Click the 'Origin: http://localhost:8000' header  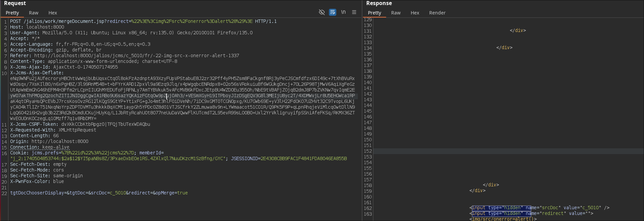49,141
